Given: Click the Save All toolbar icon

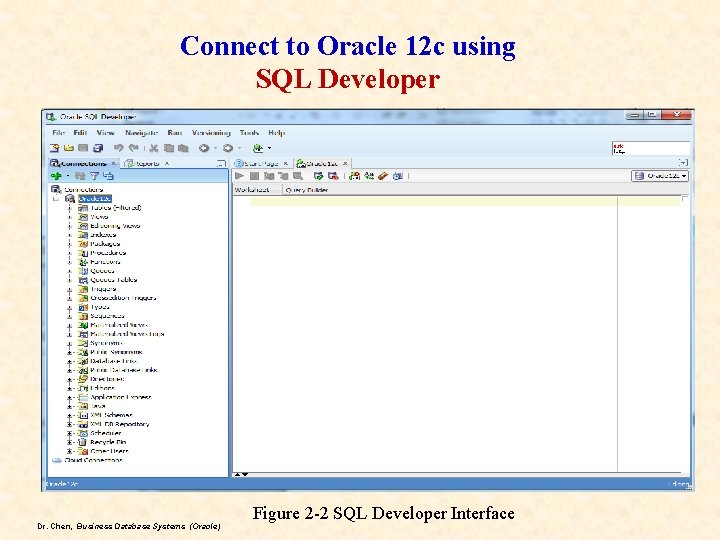Looking at the screenshot, I should point(98,148).
